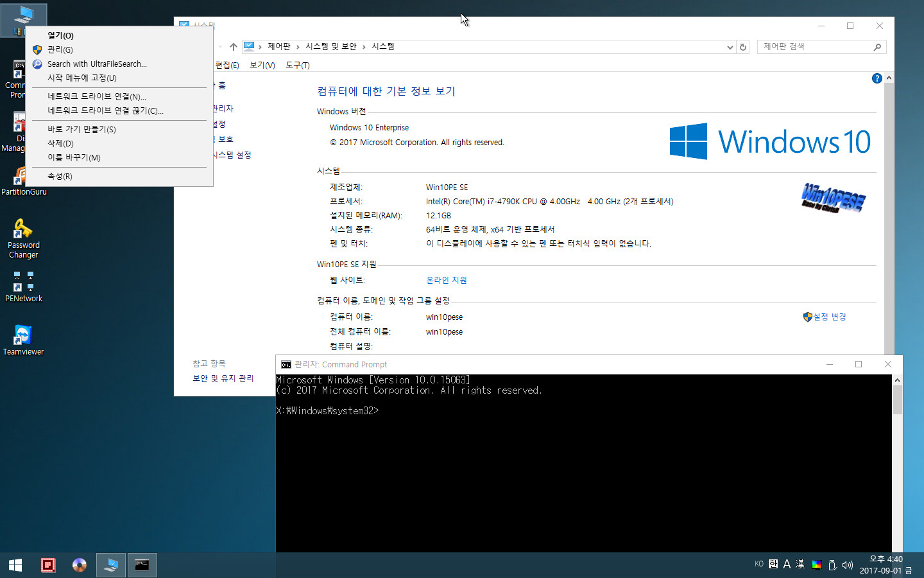This screenshot has width=924, height=578.
Task: Select the Password Changer desktop icon
Action: pos(24,239)
